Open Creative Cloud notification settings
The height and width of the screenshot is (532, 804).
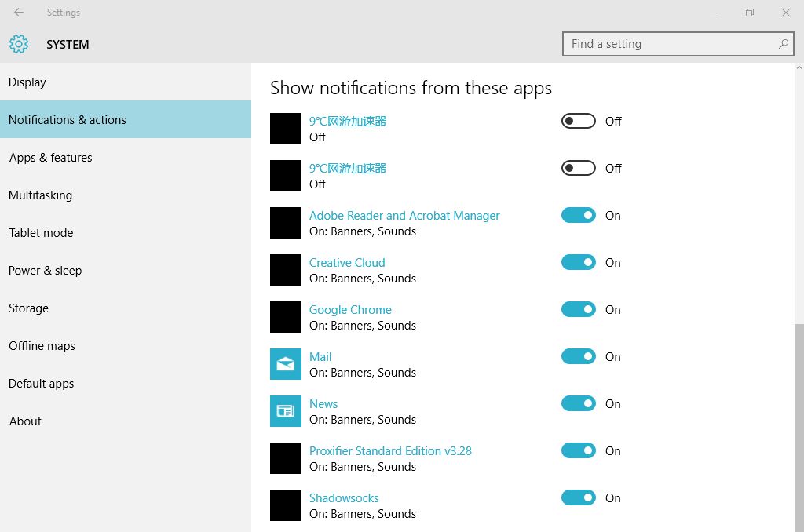click(x=346, y=262)
